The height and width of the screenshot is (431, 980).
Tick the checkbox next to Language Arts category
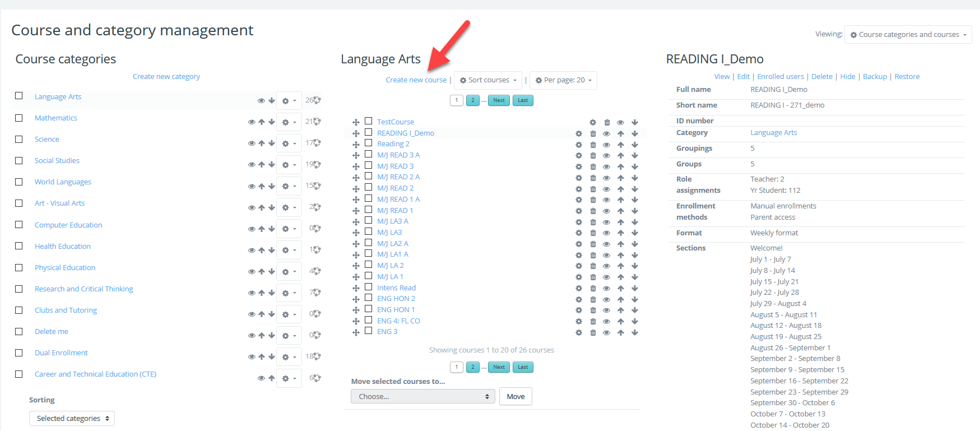pyautogui.click(x=19, y=96)
